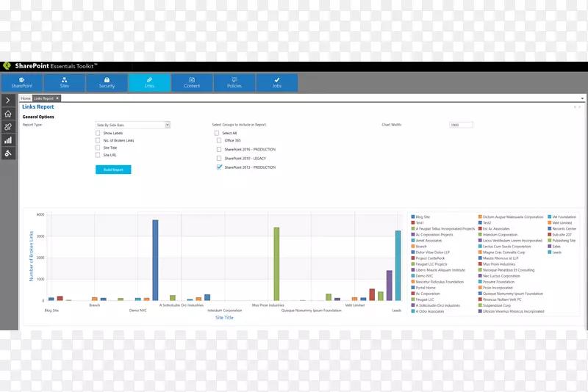Click the tools icon in sidebar
The height and width of the screenshot is (392, 588).
8,153
